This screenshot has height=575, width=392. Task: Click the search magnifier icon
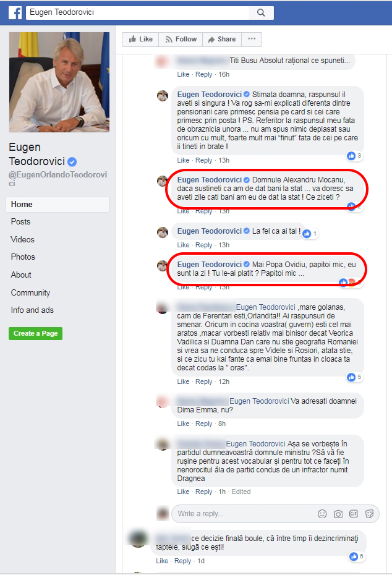[261, 12]
